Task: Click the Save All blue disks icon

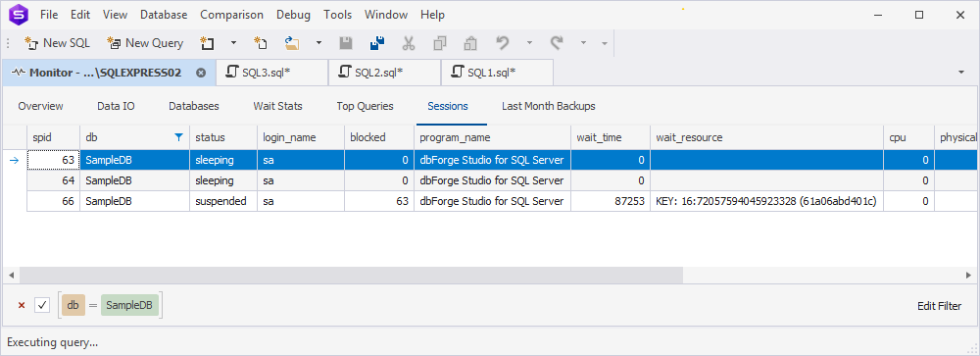Action: pyautogui.click(x=377, y=43)
